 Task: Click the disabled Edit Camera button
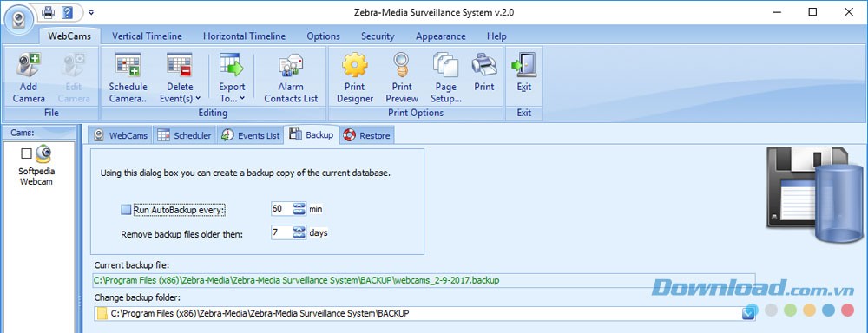tap(74, 77)
